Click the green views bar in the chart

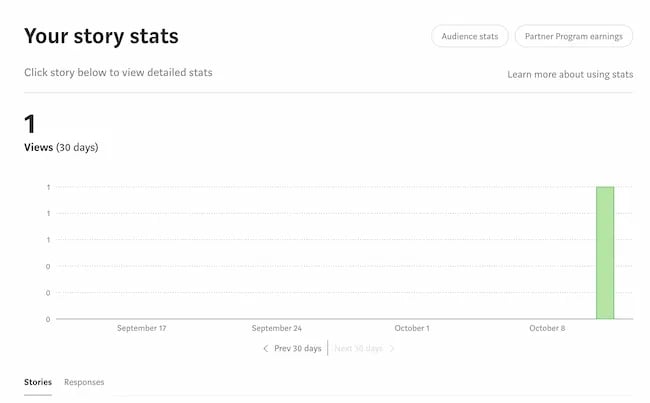point(605,253)
